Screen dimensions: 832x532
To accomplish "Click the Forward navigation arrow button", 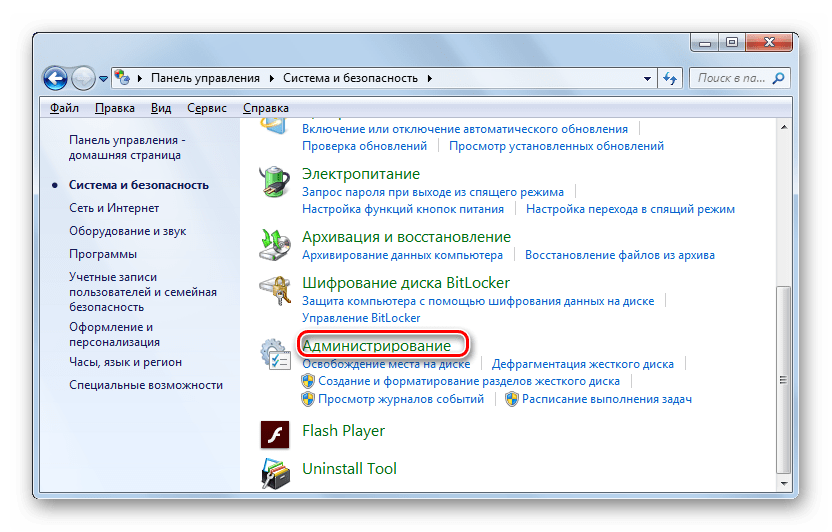I will point(83,79).
